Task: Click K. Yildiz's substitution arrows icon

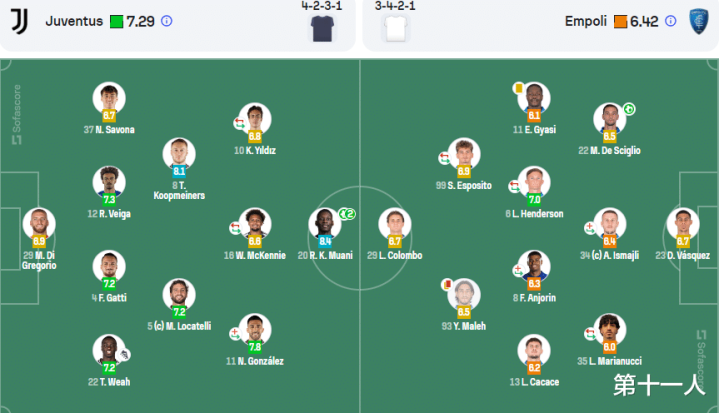Action: pyautogui.click(x=239, y=123)
